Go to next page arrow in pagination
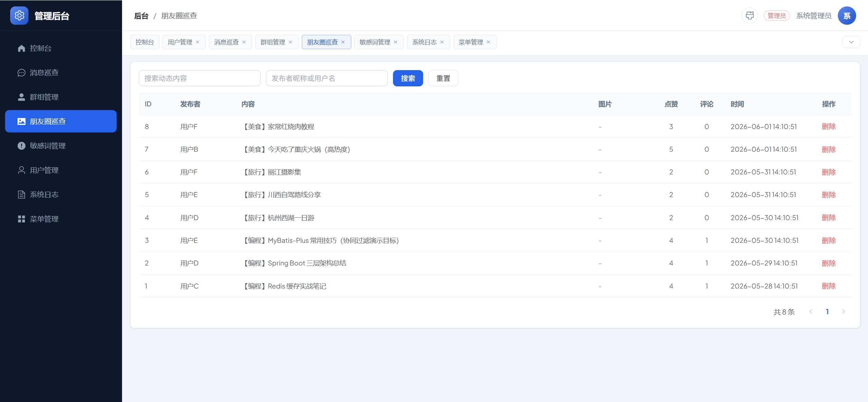868x402 pixels. (x=844, y=312)
